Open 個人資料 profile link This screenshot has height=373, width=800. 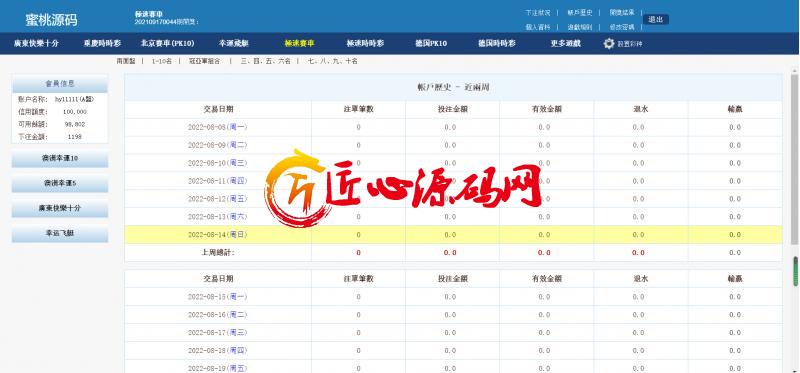coord(538,27)
